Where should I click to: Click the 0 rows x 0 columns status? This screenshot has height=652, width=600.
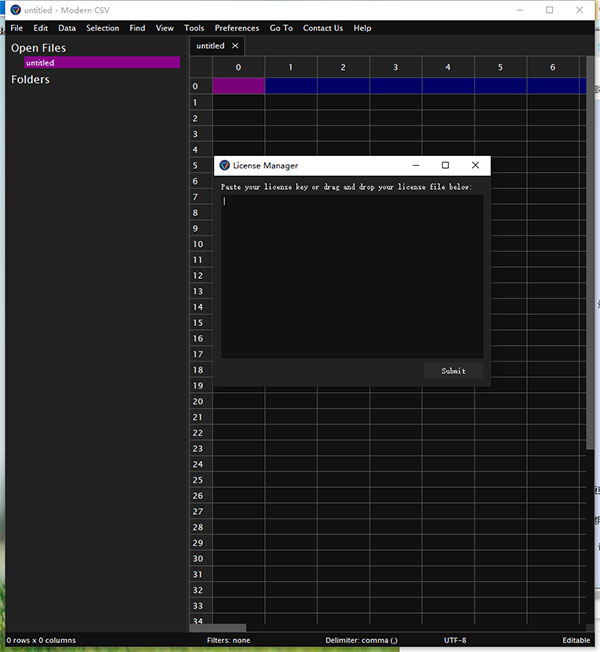tap(41, 640)
